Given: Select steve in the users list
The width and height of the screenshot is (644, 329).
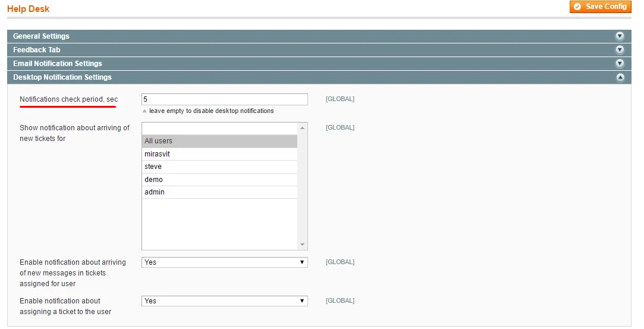Looking at the screenshot, I should (x=219, y=167).
